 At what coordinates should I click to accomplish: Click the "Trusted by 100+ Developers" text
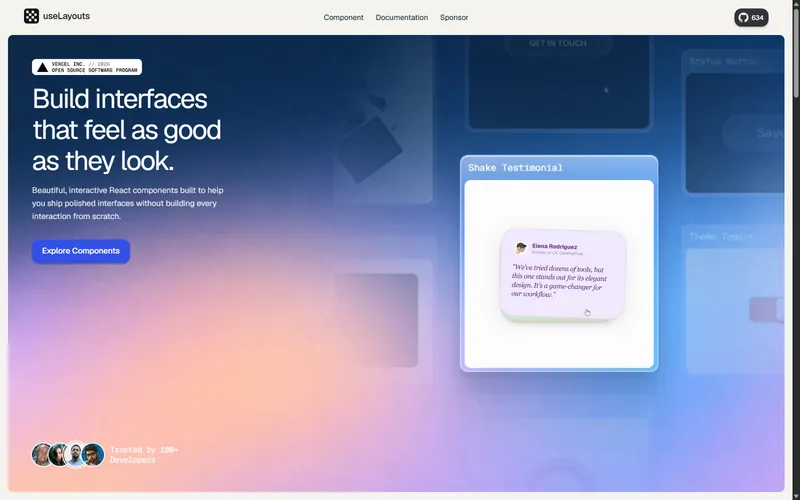[x=144, y=455]
